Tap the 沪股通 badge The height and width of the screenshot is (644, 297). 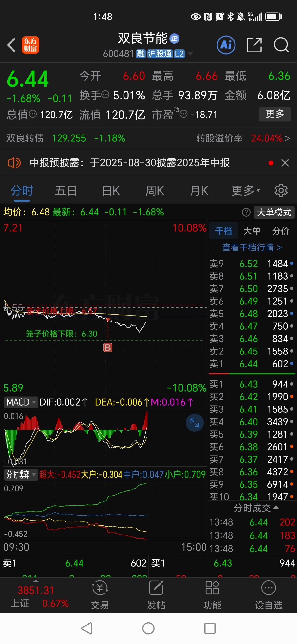160,53
